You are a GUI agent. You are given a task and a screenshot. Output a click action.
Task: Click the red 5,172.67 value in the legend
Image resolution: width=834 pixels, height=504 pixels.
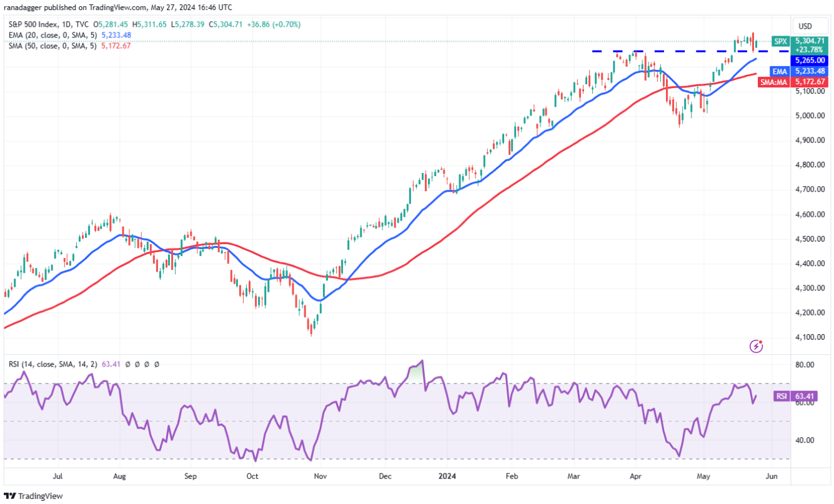pos(117,46)
